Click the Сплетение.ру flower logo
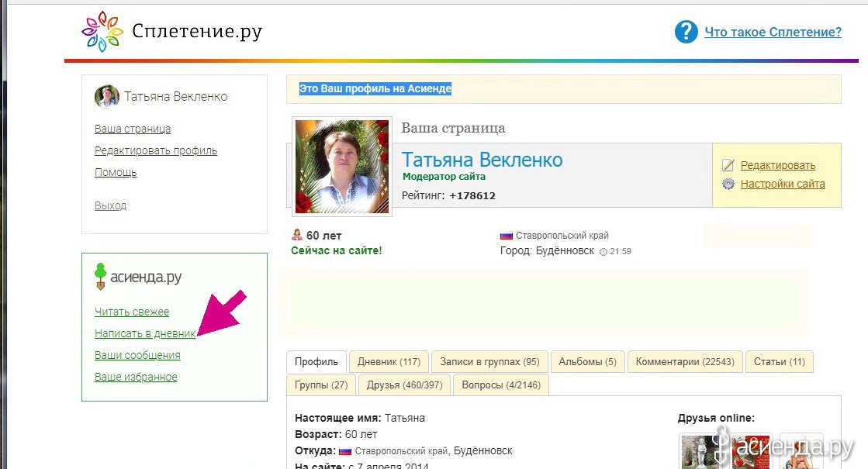868x469 pixels. (102, 32)
